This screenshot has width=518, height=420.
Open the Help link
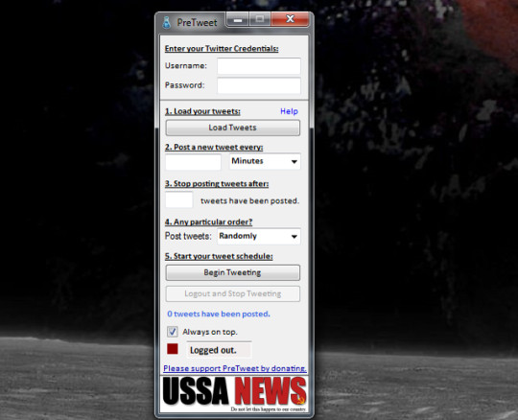pyautogui.click(x=289, y=111)
